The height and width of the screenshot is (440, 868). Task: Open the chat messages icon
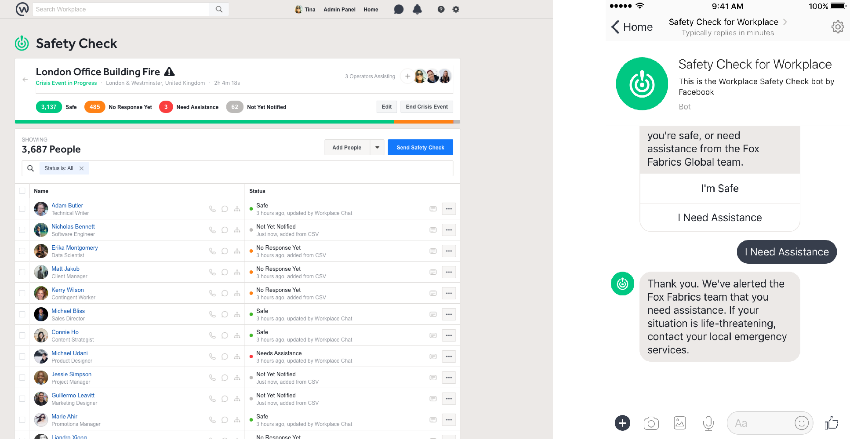[399, 9]
